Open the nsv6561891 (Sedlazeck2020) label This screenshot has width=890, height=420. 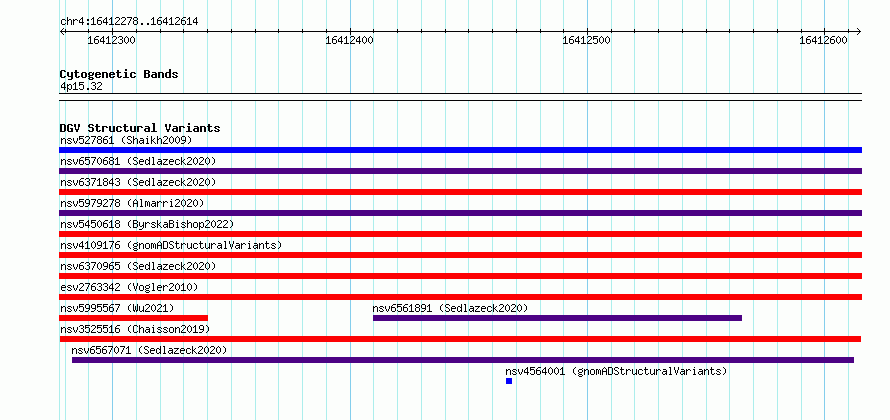point(450,308)
